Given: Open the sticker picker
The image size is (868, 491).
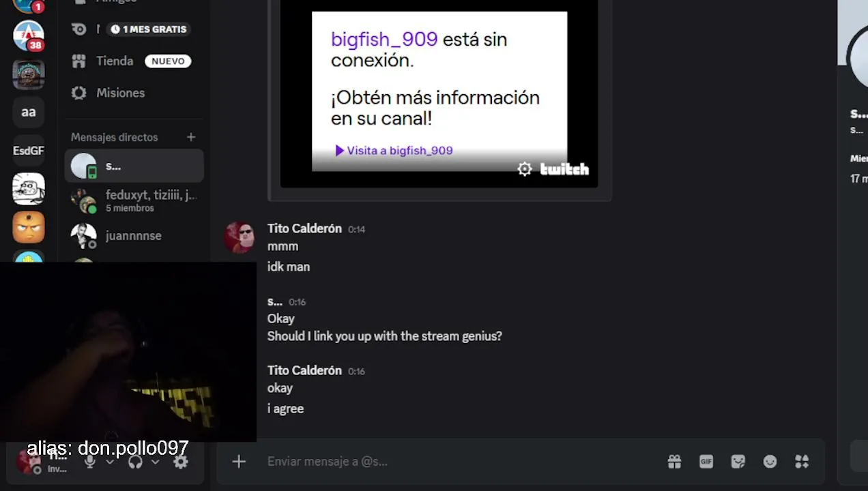Looking at the screenshot, I should 738,462.
